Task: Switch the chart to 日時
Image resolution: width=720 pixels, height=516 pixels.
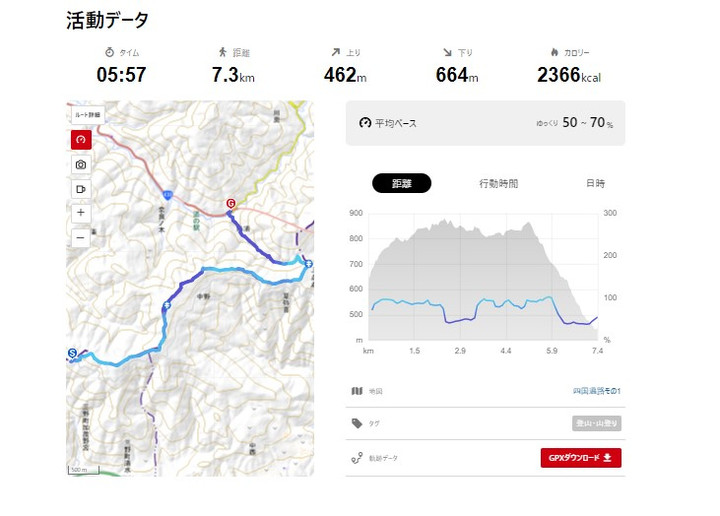Action: click(x=595, y=183)
